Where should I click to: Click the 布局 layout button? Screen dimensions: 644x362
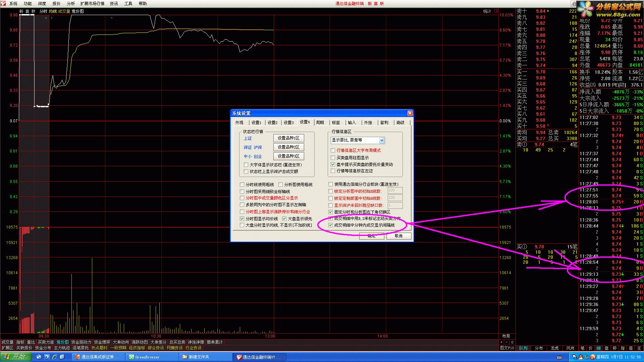(x=506, y=336)
